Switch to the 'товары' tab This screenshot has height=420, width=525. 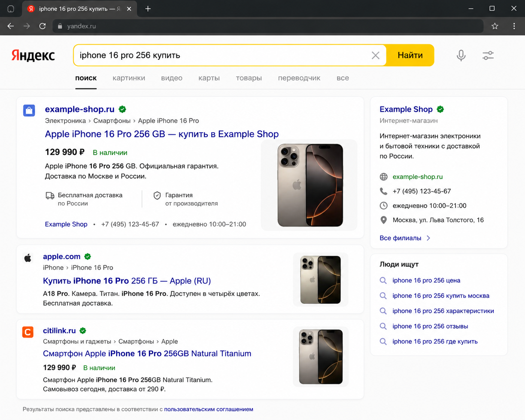pos(249,78)
